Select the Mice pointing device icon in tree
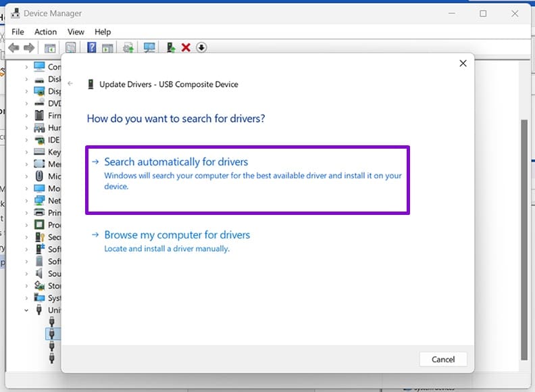This screenshot has width=535, height=392. click(x=39, y=176)
